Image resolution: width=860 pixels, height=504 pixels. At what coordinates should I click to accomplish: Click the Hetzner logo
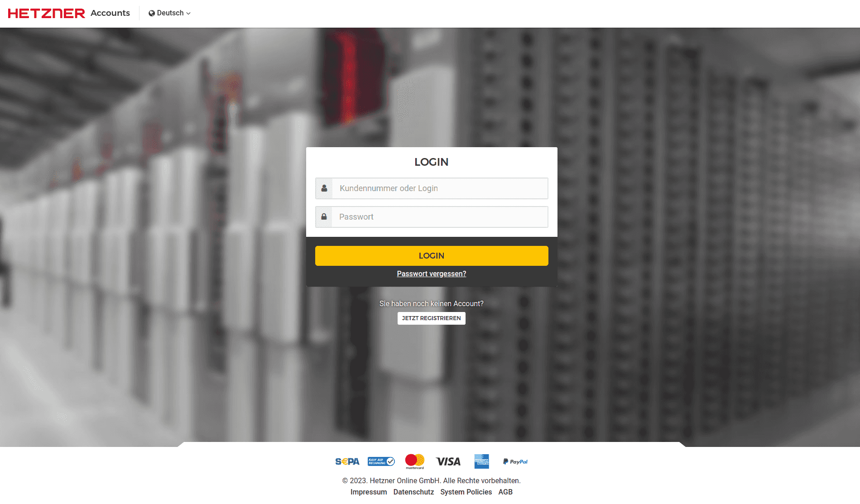[46, 13]
